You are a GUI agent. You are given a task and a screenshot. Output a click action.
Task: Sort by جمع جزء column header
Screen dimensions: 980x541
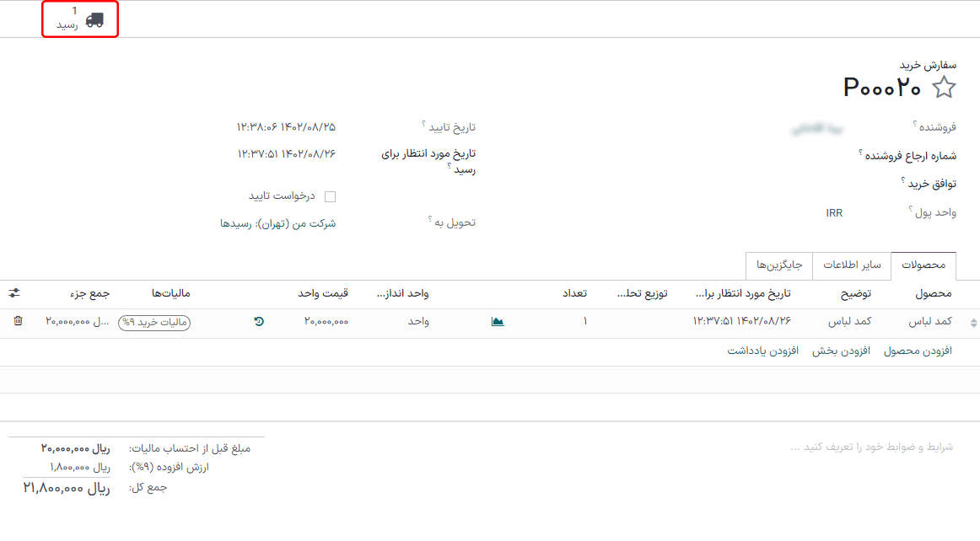[x=90, y=293]
